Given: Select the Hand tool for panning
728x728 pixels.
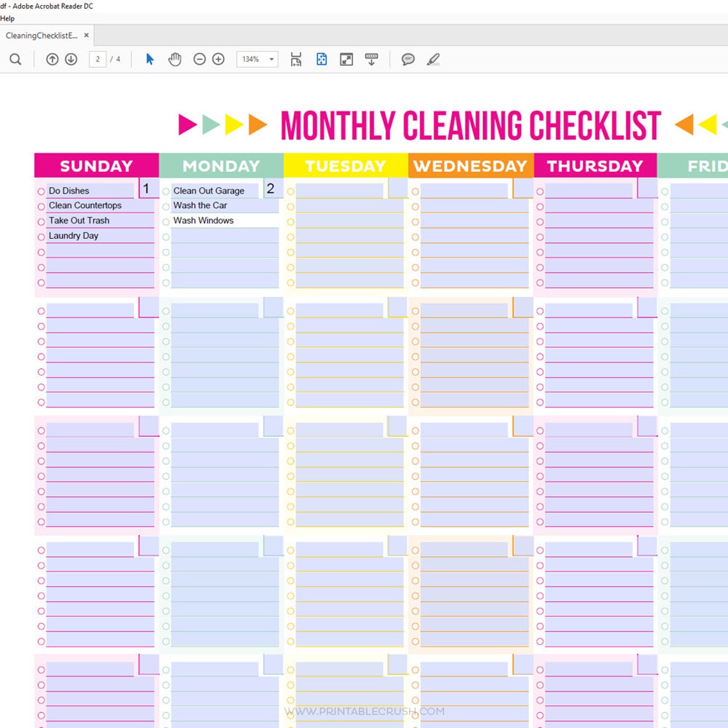Looking at the screenshot, I should click(174, 59).
